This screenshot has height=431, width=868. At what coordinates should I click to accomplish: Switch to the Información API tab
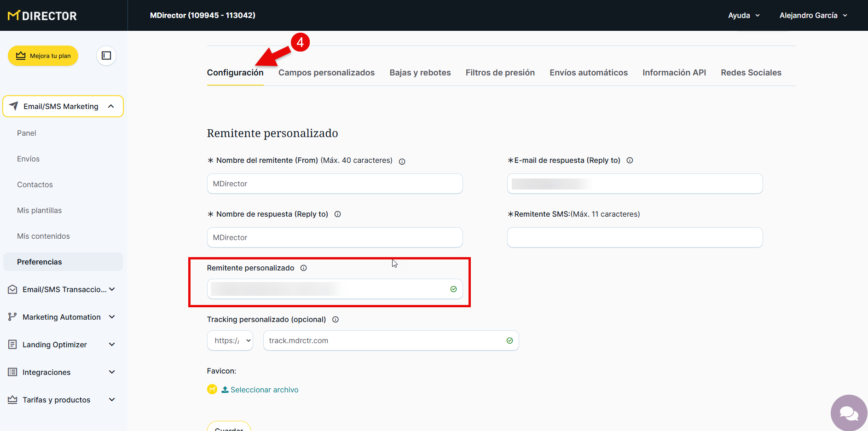tap(674, 73)
